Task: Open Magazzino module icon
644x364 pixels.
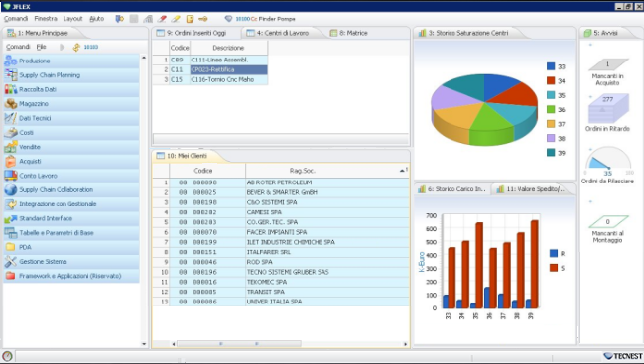Action: pyautogui.click(x=10, y=104)
